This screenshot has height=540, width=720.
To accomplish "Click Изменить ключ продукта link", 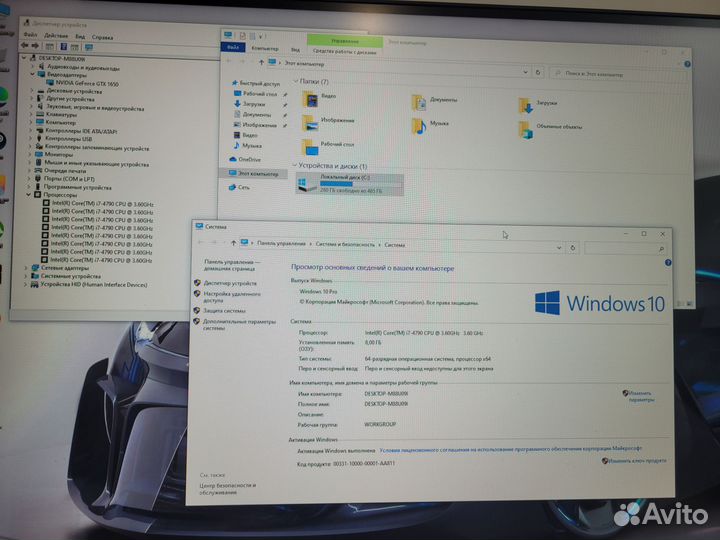I will [x=637, y=460].
